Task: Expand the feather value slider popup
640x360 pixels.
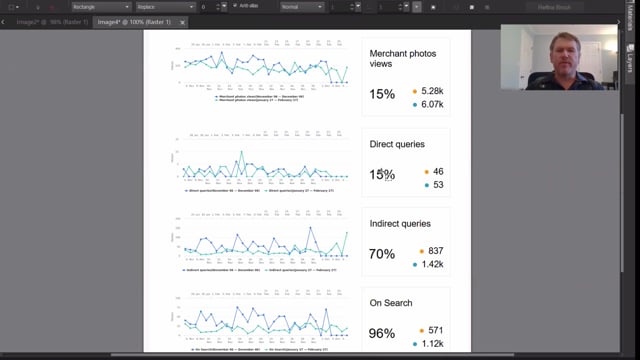Action: pos(224,7)
